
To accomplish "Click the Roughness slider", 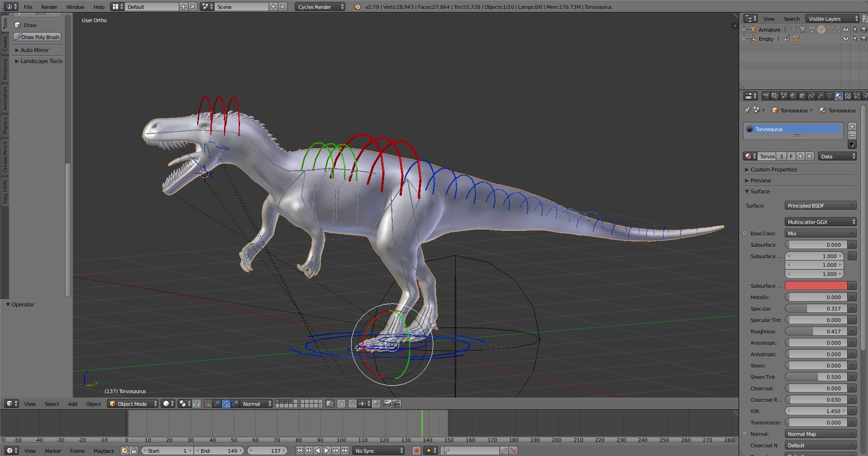I will tap(816, 331).
